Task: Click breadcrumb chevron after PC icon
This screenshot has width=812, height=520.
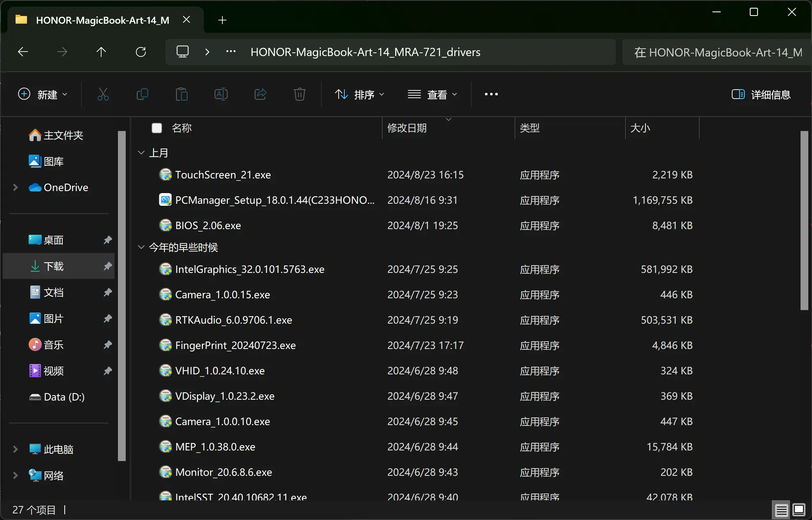Action: pos(207,52)
